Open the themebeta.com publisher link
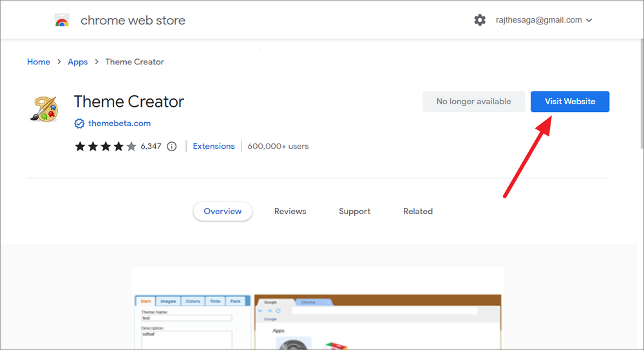This screenshot has height=350, width=644. [120, 124]
